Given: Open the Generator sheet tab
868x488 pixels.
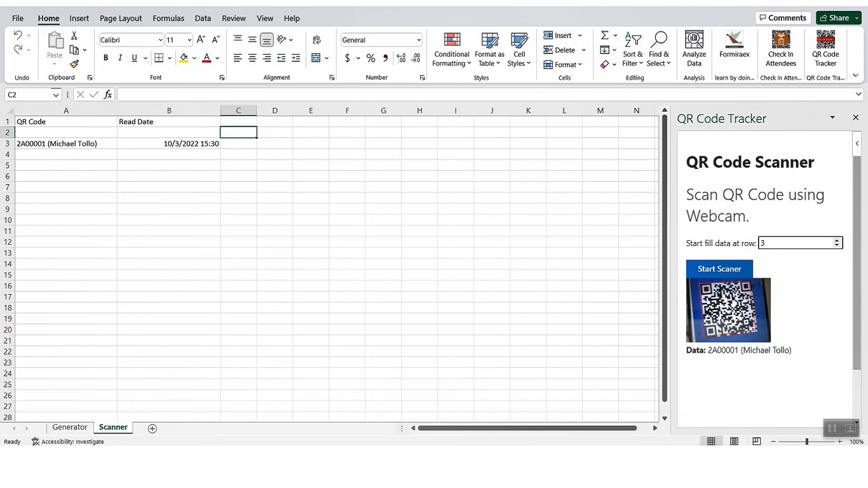Looking at the screenshot, I should 70,427.
